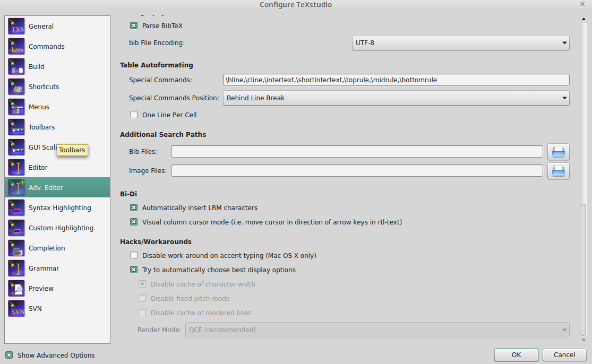Open the General settings page
Screen dimensions: 592x364
coord(57,27)
